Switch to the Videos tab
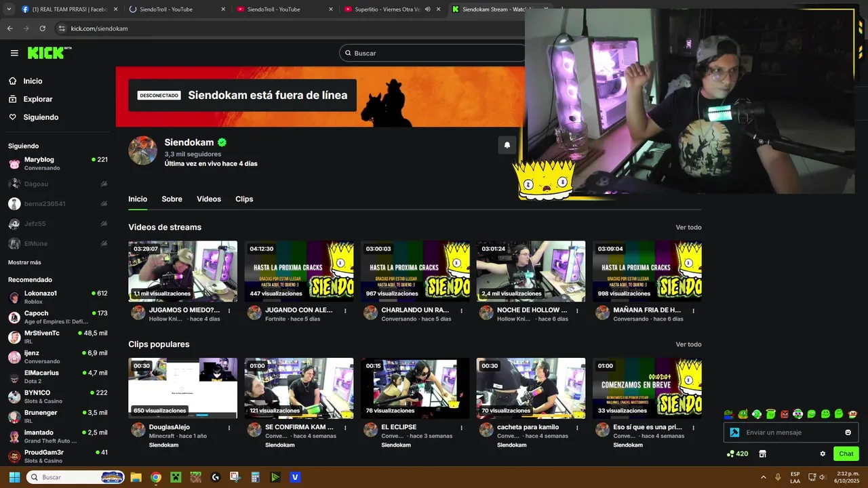 [x=209, y=199]
